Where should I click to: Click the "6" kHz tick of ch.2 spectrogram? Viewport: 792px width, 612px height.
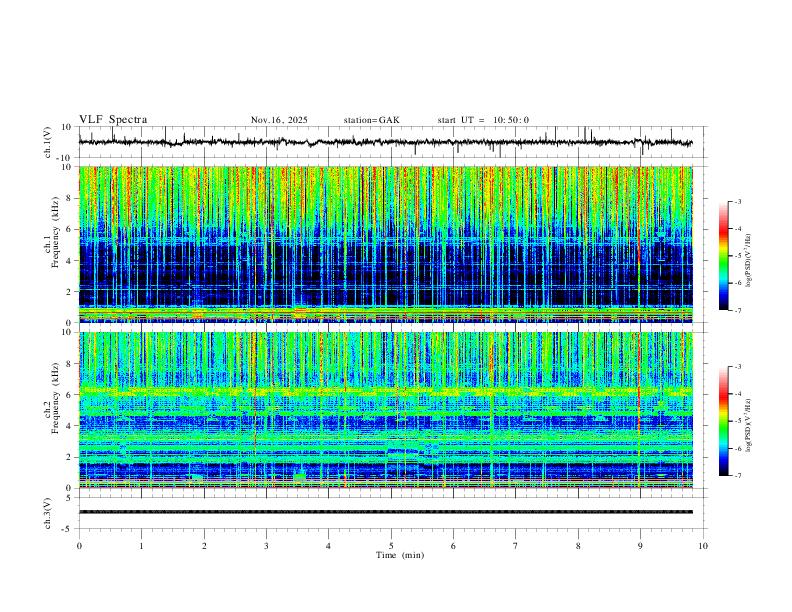(x=70, y=395)
